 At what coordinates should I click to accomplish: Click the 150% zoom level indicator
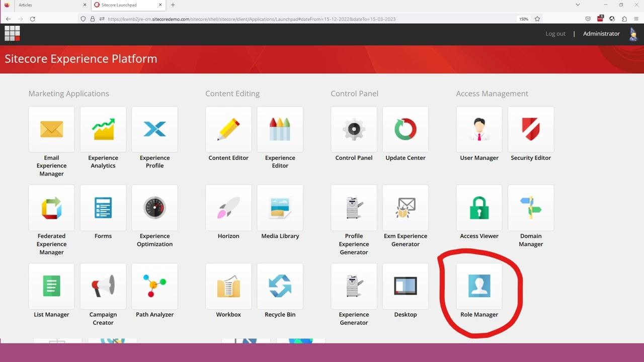524,19
